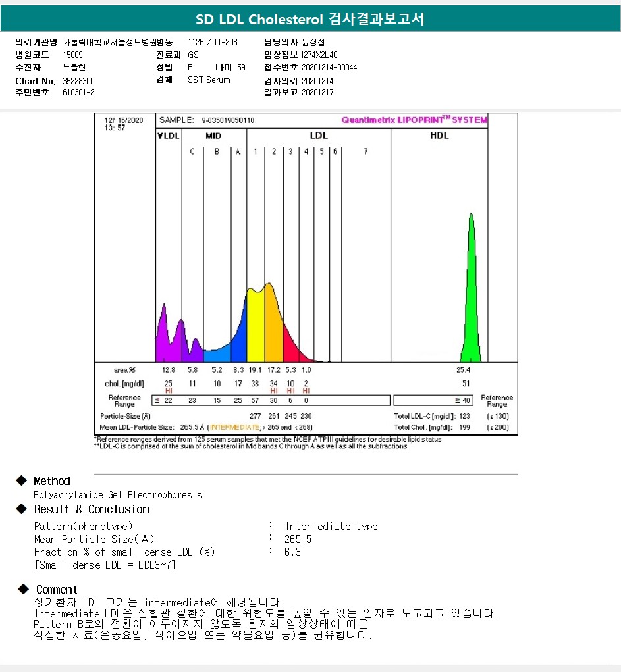Select the Chart No. value '35228300'
Screen dimensions: 621x672
(78, 81)
